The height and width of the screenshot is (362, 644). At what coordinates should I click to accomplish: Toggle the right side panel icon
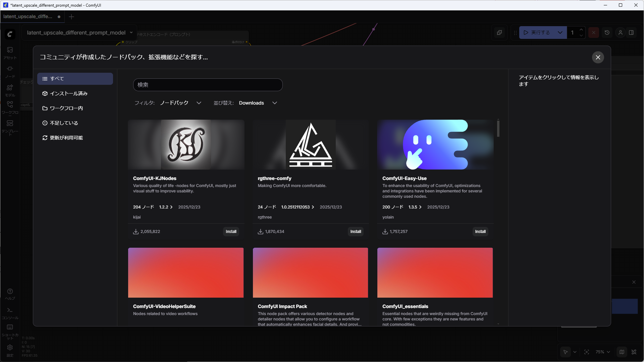631,33
